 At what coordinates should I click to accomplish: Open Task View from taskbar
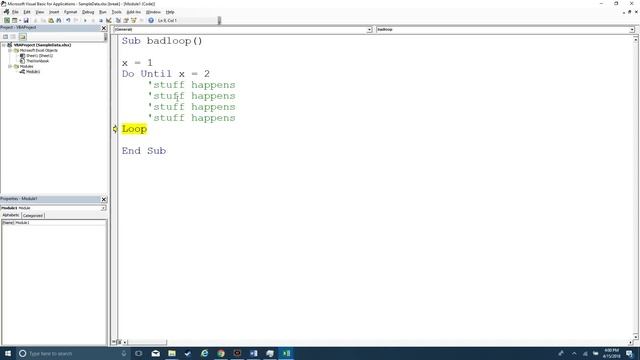point(139,353)
